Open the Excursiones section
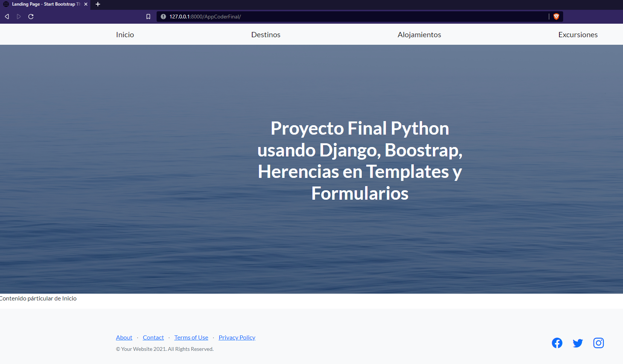Image resolution: width=623 pixels, height=364 pixels. point(578,34)
